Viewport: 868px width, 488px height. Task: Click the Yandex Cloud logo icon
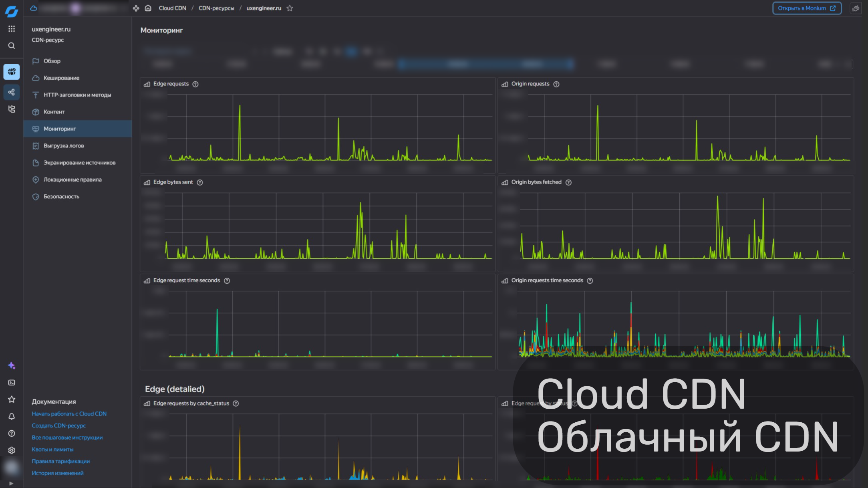[x=11, y=11]
